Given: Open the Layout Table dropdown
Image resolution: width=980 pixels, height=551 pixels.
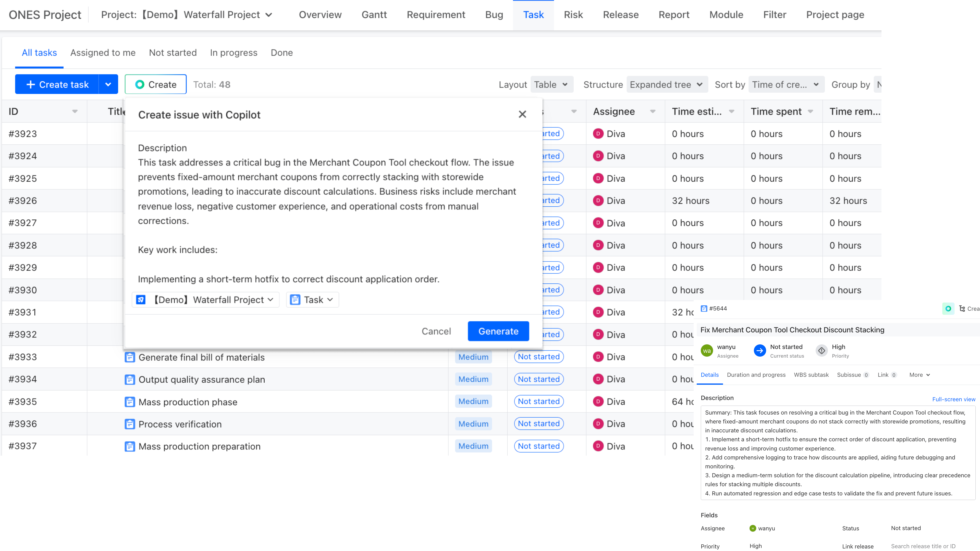Looking at the screenshot, I should tap(551, 84).
